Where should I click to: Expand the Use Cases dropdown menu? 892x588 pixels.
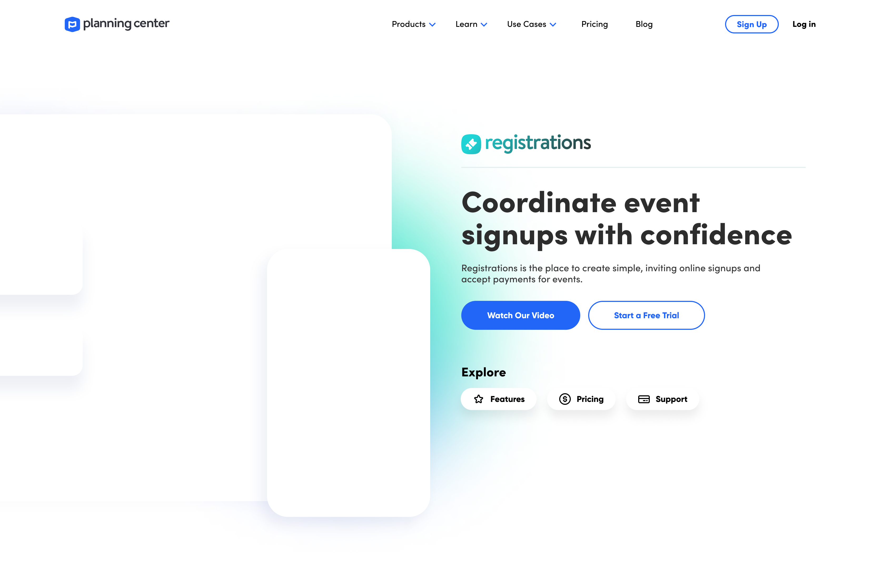[x=532, y=24]
